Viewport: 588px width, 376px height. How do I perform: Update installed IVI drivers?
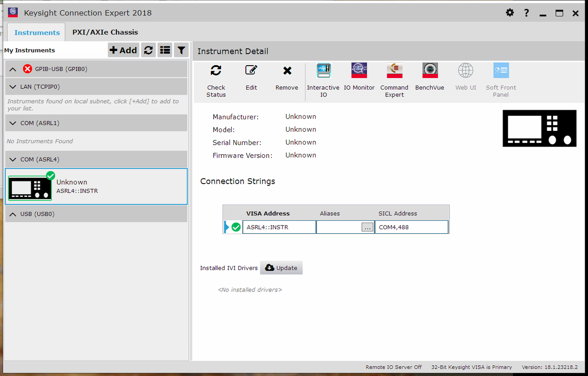click(x=281, y=268)
